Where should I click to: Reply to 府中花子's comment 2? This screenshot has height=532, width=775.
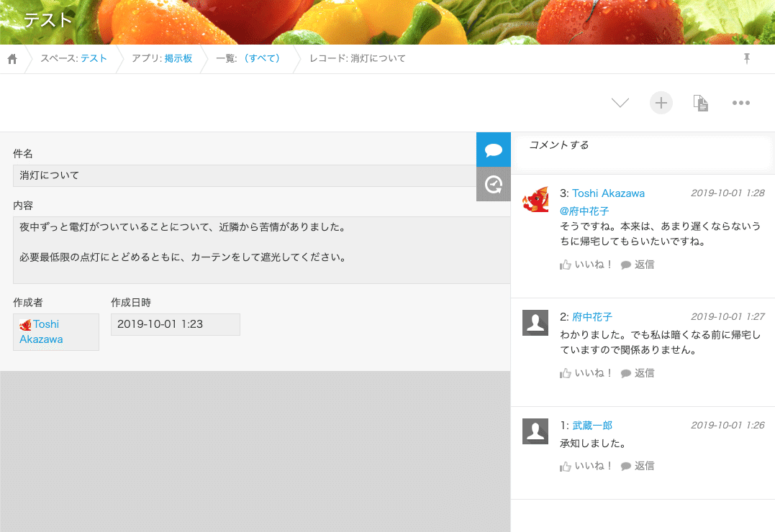coord(638,373)
